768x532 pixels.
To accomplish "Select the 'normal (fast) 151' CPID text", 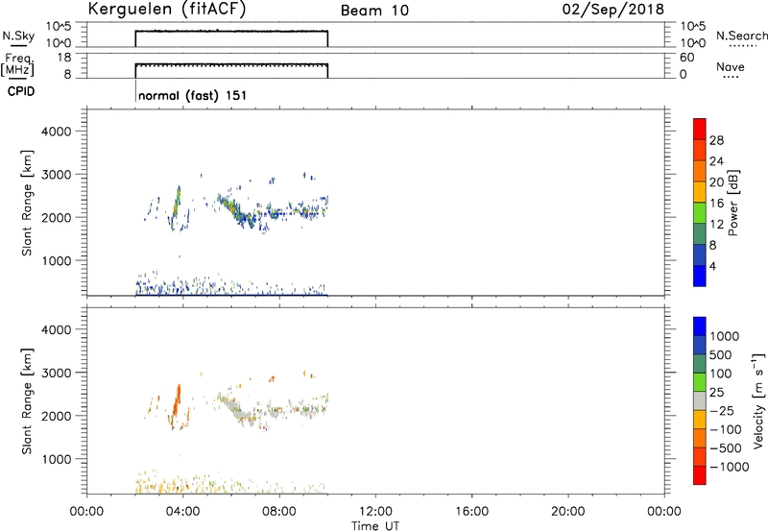I will (x=192, y=95).
